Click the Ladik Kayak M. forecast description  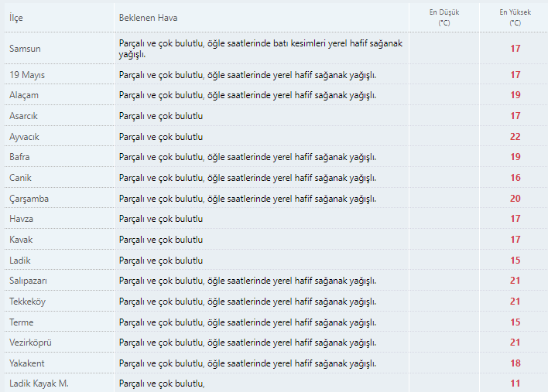coord(162,383)
